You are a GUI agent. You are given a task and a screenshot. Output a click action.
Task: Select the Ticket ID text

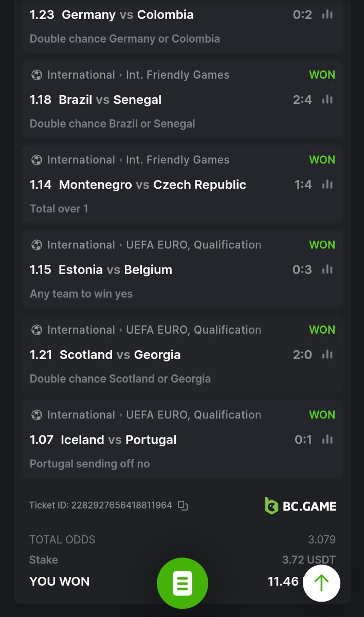coord(100,505)
